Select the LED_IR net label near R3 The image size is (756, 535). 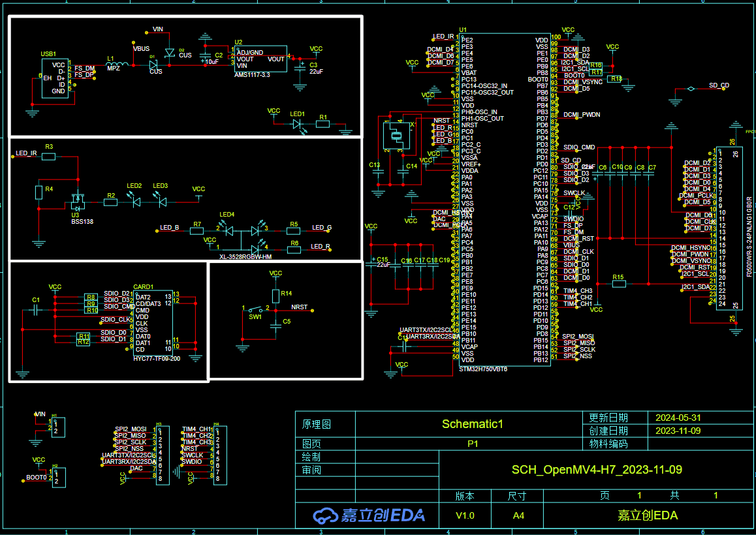(x=26, y=153)
